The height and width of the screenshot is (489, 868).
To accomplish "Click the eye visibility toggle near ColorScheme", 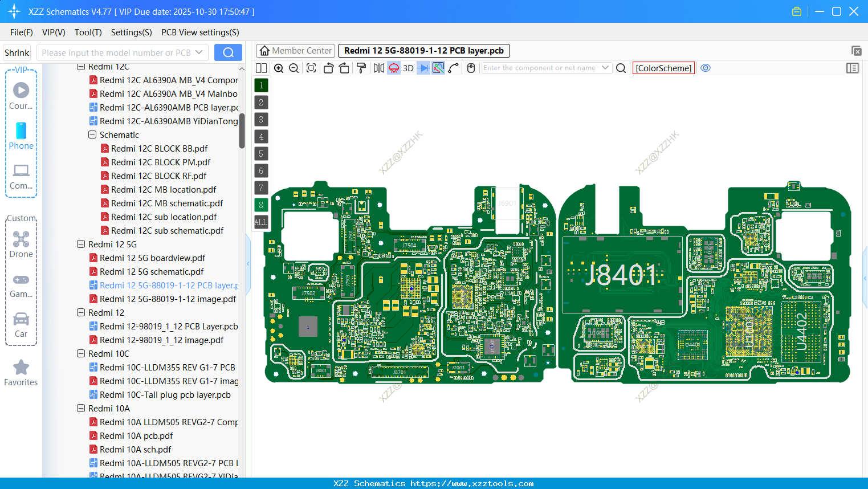I will click(706, 68).
